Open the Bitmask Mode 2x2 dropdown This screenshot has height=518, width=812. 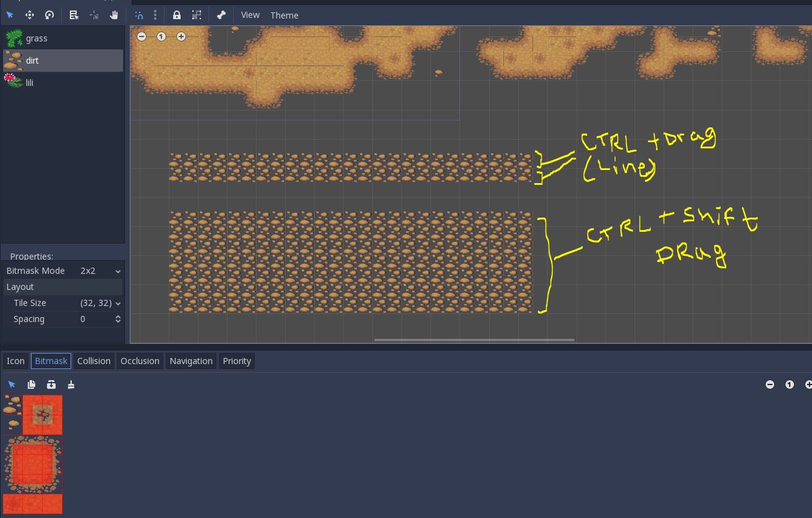pos(99,271)
